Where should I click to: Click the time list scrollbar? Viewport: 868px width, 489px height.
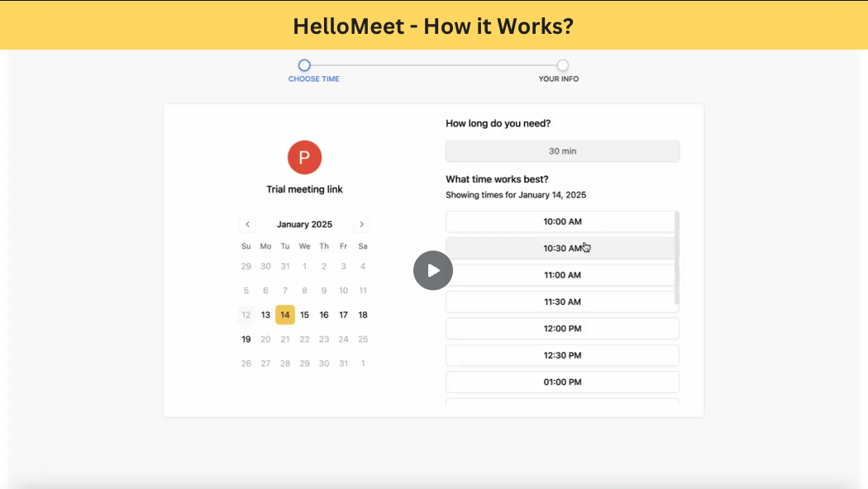(677, 258)
